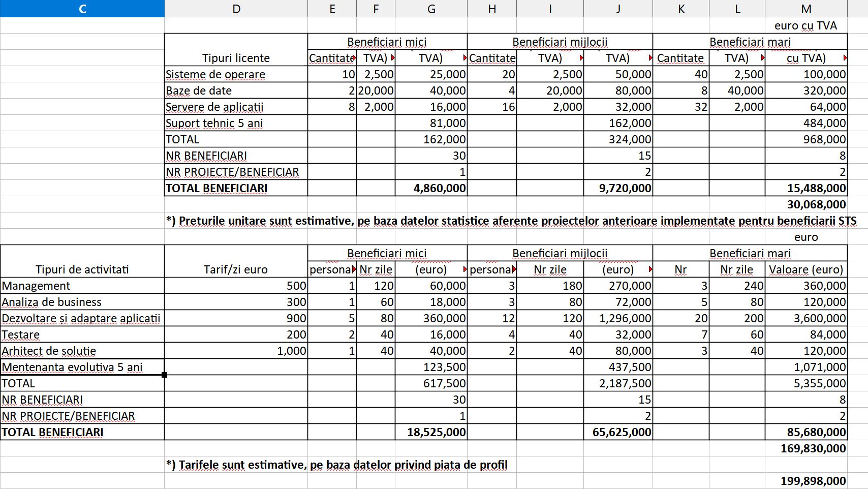Screen dimensions: 868x489
Task: Select the 'Tarif/zi euro' header cell
Action: 236,269
